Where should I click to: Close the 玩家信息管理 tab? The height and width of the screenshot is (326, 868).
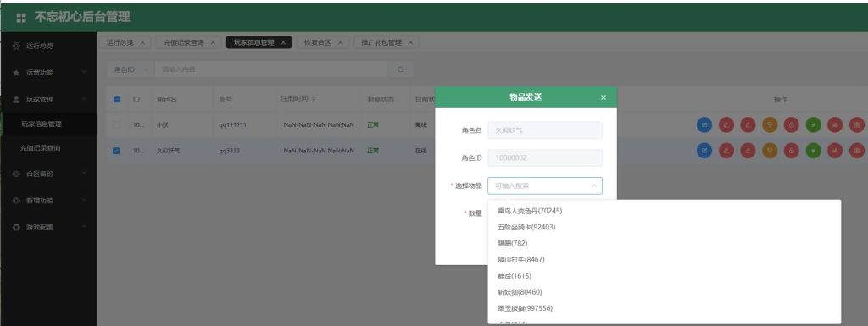pos(283,42)
